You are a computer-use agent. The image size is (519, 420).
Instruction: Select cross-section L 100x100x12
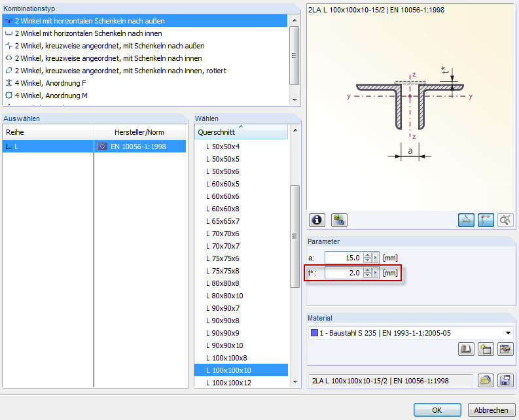[x=241, y=383]
